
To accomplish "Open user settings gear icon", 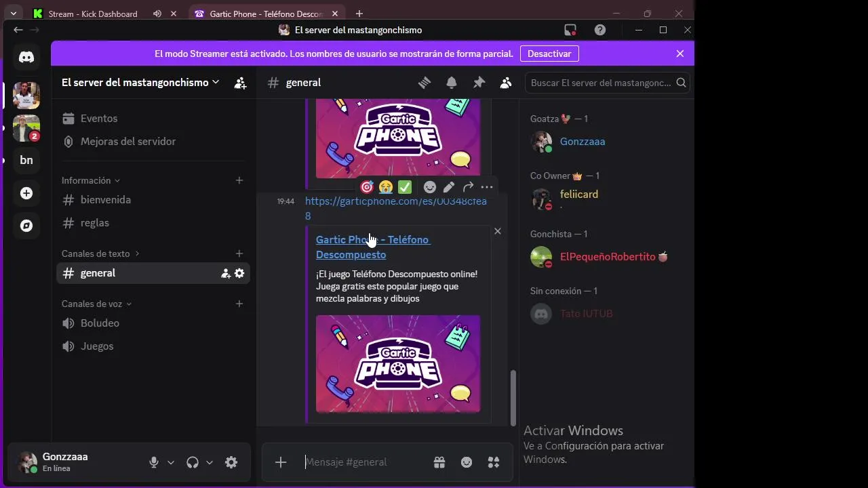I will (231, 462).
